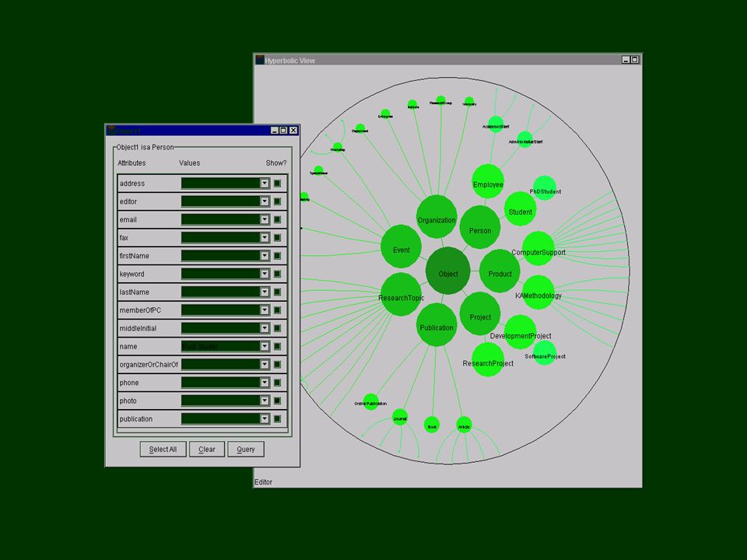Click the Enterprise node

[x=385, y=114]
